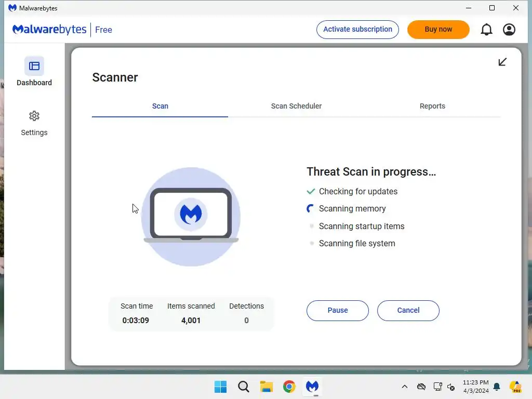This screenshot has height=399, width=532.
Task: Click the cloud sync tray icon
Action: pos(421,387)
